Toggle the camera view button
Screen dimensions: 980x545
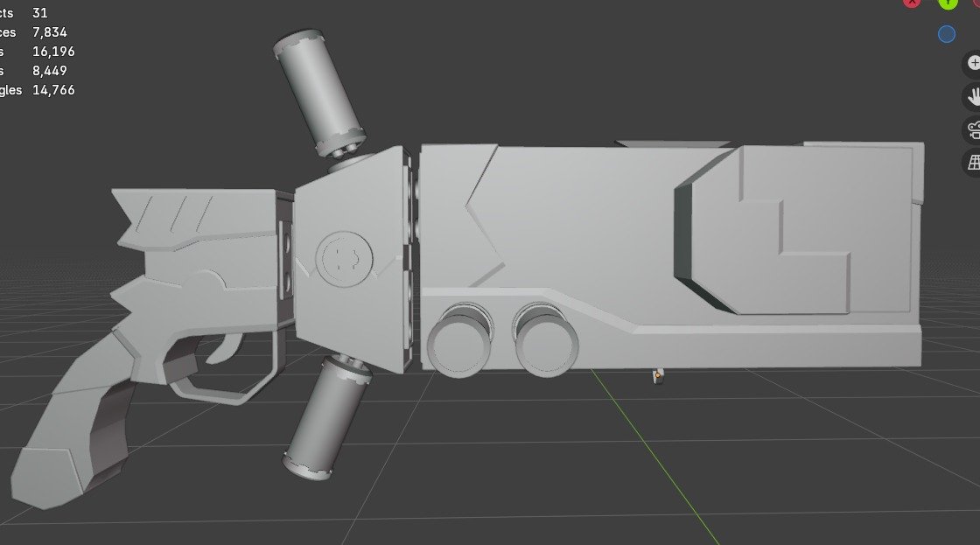[972, 130]
